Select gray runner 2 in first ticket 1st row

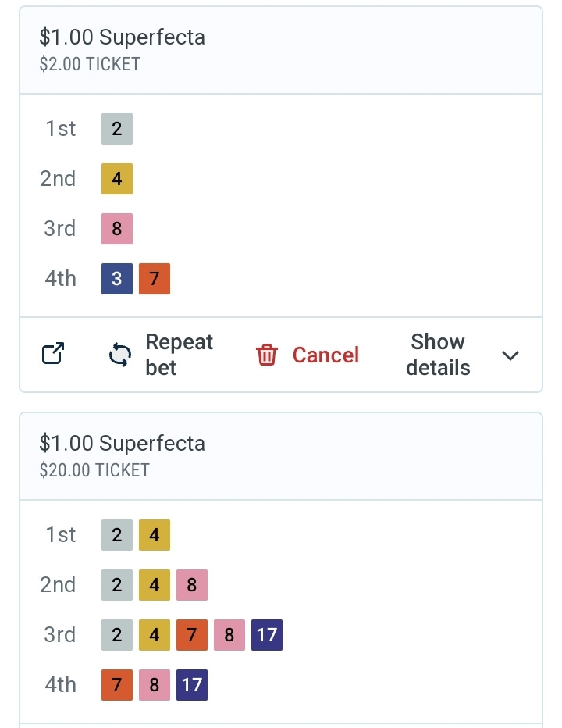click(x=117, y=129)
